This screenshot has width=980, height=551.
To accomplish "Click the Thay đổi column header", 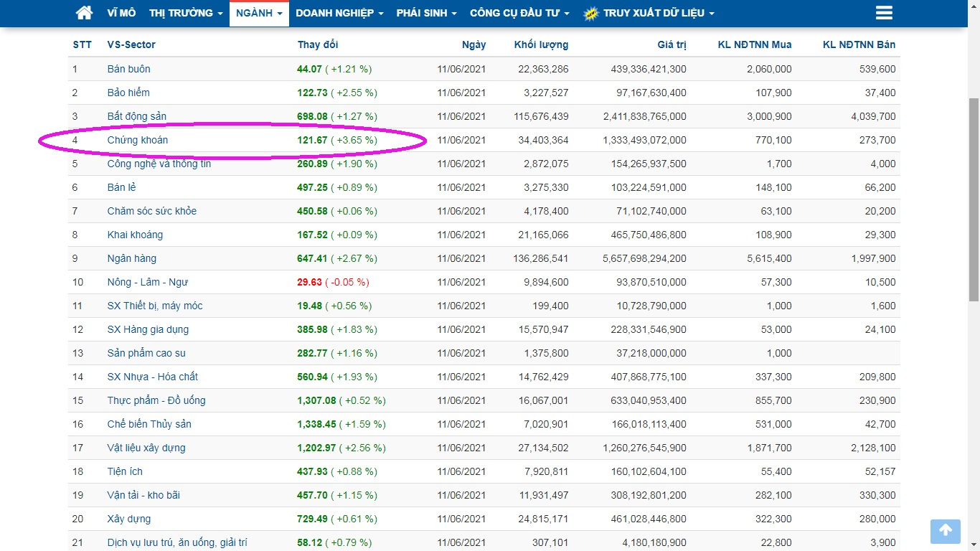I will (x=318, y=44).
